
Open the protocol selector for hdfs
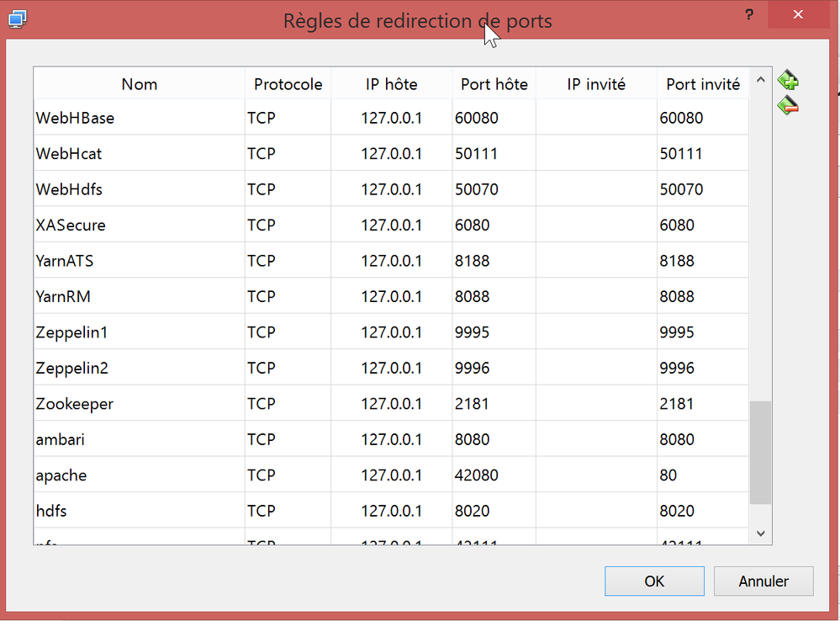288,509
